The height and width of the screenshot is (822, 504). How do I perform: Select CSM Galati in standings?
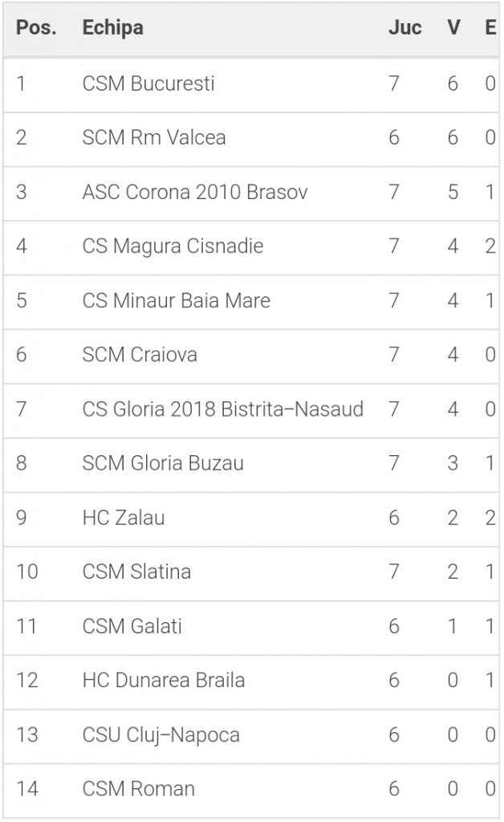coord(132,626)
